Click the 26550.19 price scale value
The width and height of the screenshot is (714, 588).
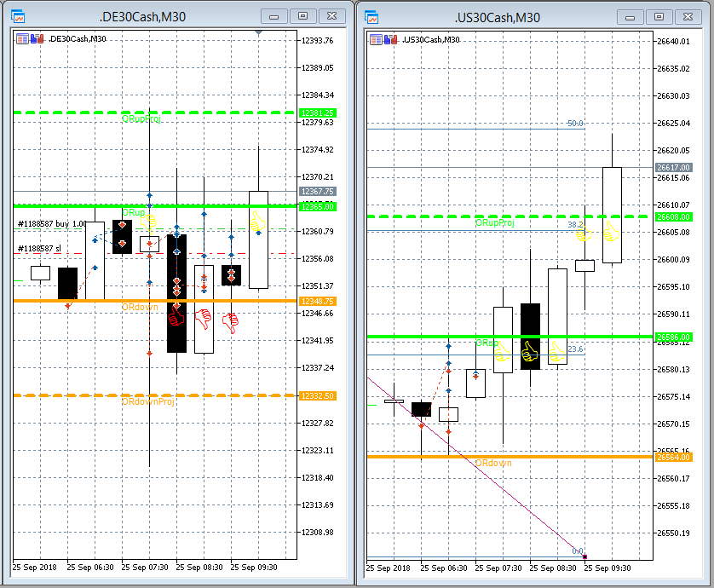point(673,533)
